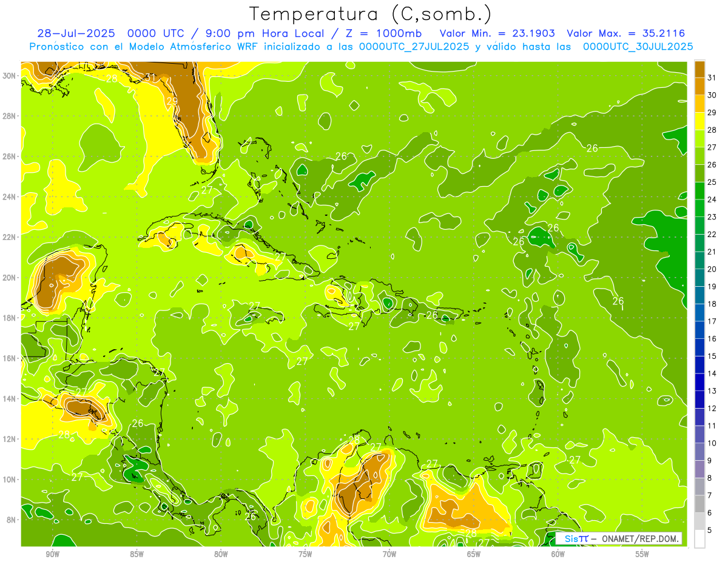Click legend scale value 20
Image resolution: width=728 pixels, height=562 pixels.
click(x=712, y=269)
